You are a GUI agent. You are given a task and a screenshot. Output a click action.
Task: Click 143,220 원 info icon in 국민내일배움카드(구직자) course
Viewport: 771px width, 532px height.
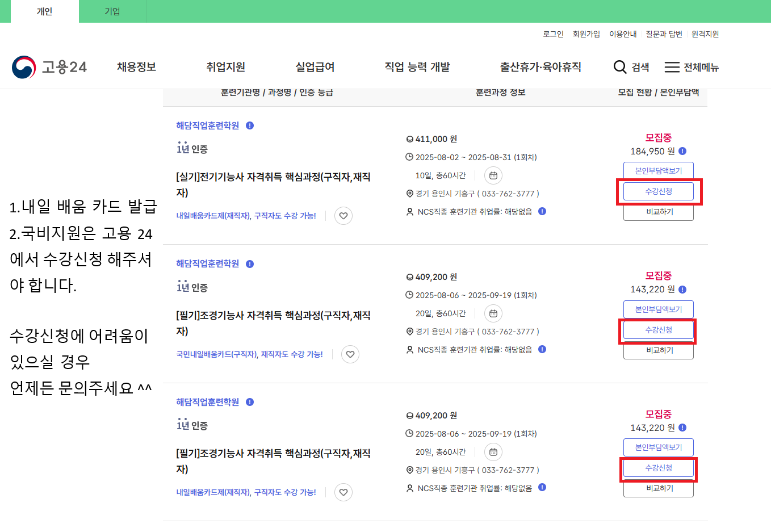pos(682,290)
